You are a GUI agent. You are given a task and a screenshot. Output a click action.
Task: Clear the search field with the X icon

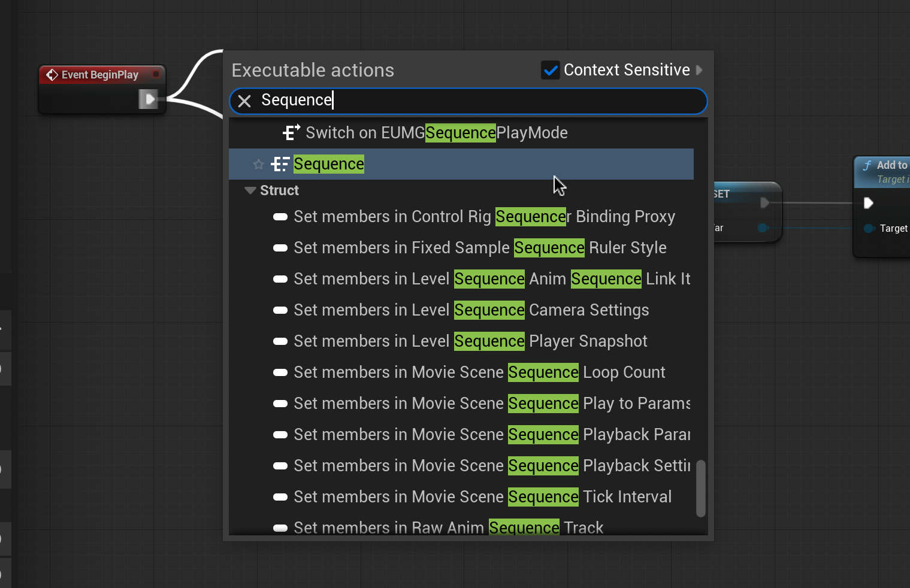click(244, 101)
